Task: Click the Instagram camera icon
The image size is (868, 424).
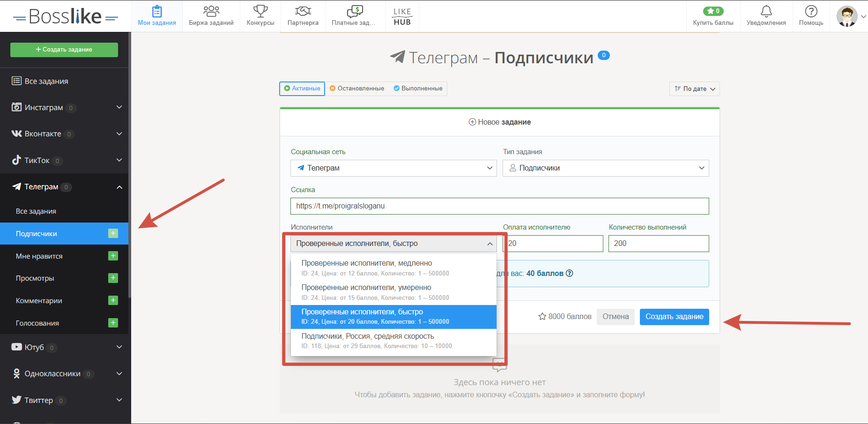Action: [16, 107]
